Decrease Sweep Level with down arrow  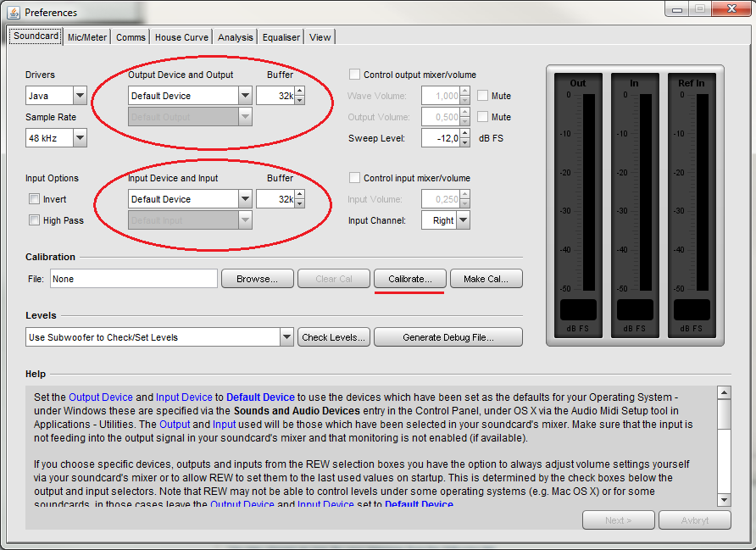pyautogui.click(x=464, y=142)
